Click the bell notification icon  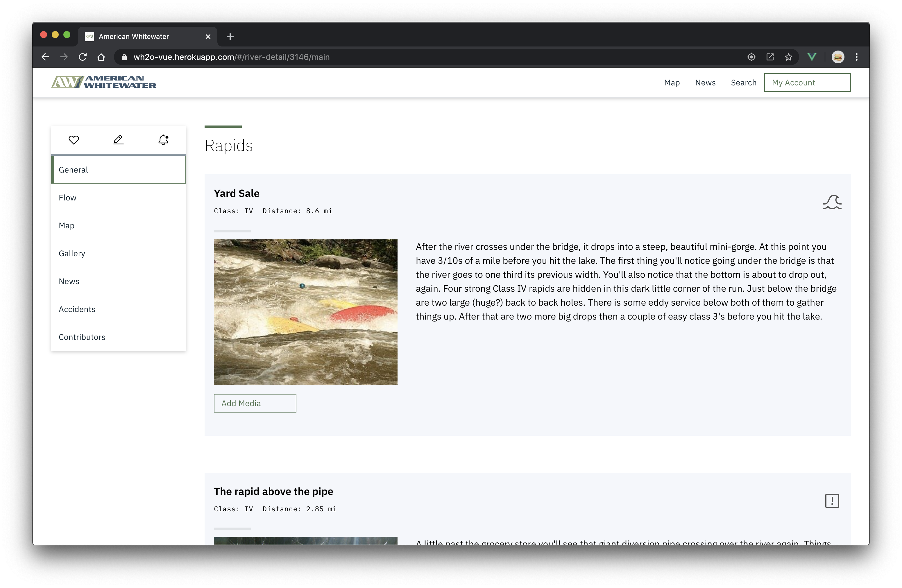coord(163,140)
